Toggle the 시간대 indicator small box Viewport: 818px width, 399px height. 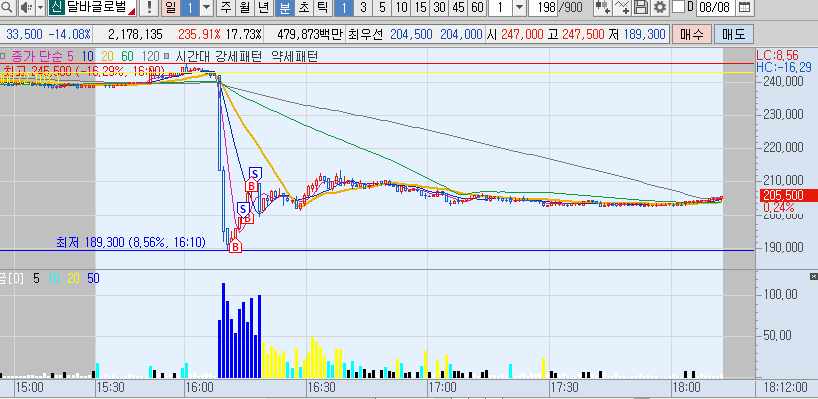166,55
